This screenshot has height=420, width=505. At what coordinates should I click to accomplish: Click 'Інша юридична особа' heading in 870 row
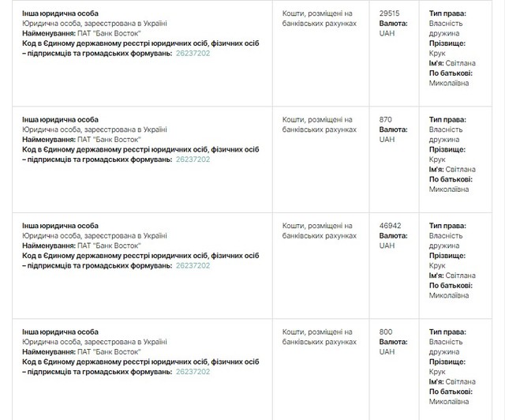click(x=60, y=120)
